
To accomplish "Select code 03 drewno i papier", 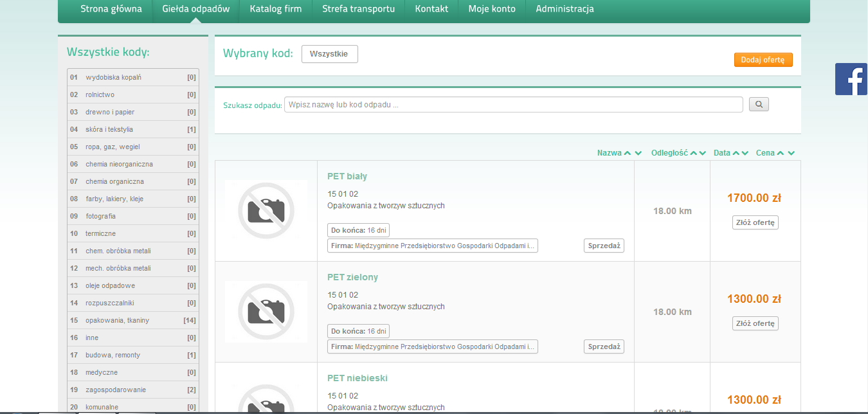I will pos(133,112).
